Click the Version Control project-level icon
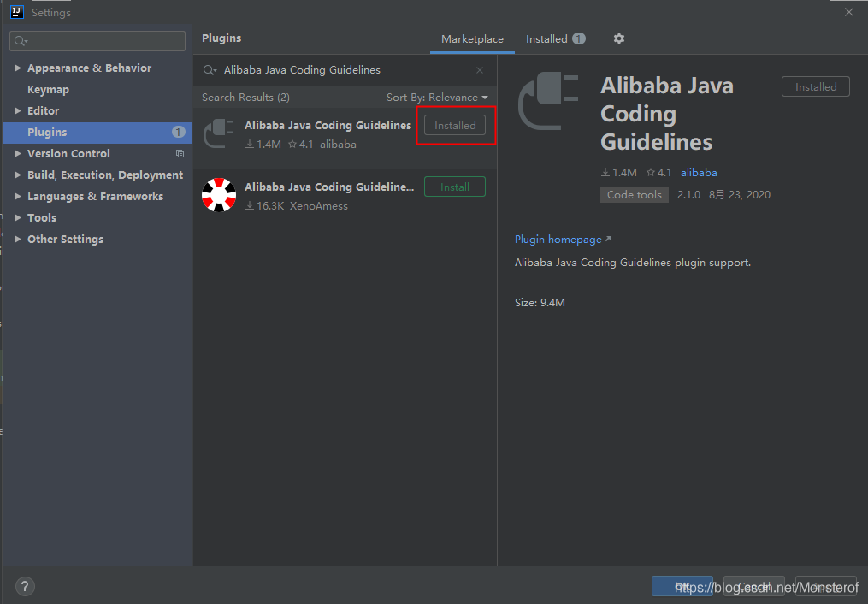Viewport: 868px width, 604px height. pos(180,154)
